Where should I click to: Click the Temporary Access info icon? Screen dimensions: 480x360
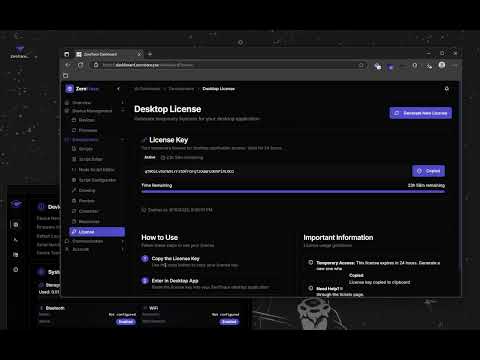click(x=311, y=262)
